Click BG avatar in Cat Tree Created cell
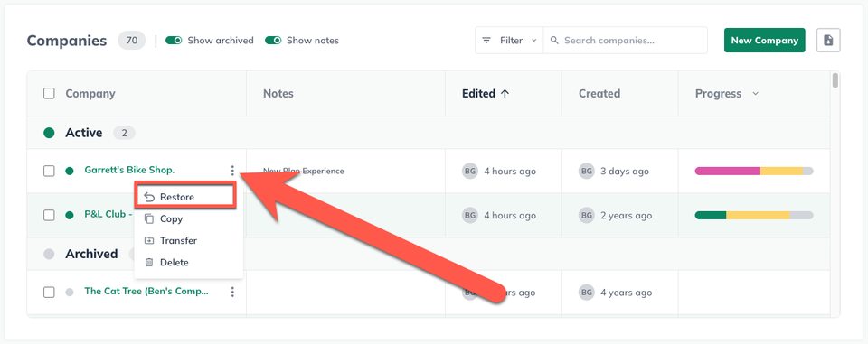Screen dimensions: 868x344 coord(586,292)
